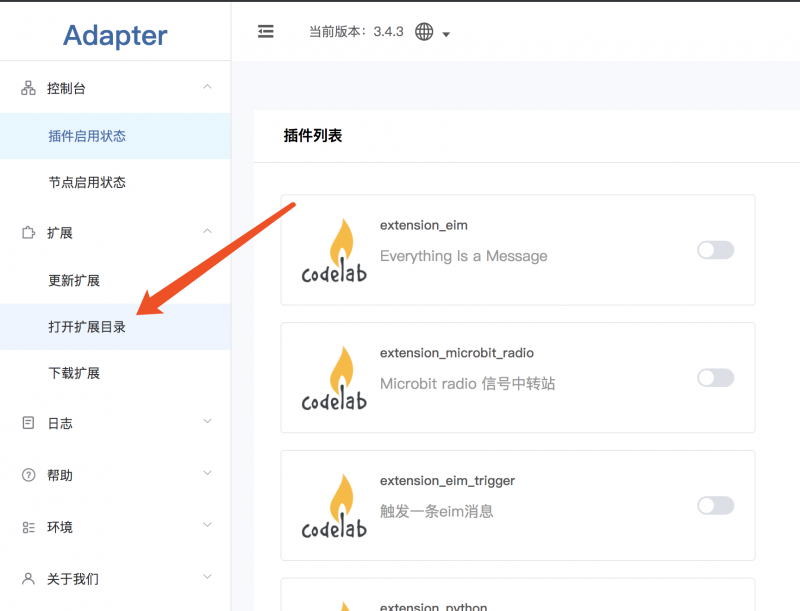Expand the 关于我们 section chevron
This screenshot has width=800, height=611.
[207, 577]
